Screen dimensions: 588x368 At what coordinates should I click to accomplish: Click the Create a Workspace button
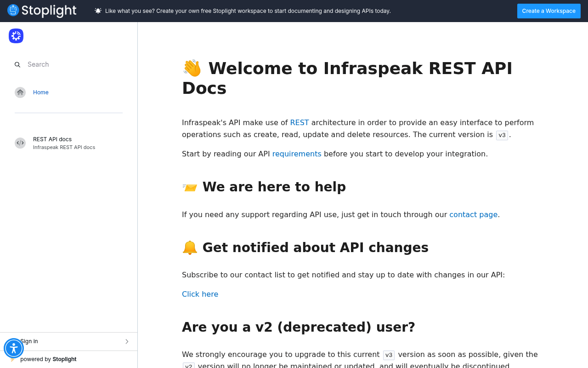548,11
